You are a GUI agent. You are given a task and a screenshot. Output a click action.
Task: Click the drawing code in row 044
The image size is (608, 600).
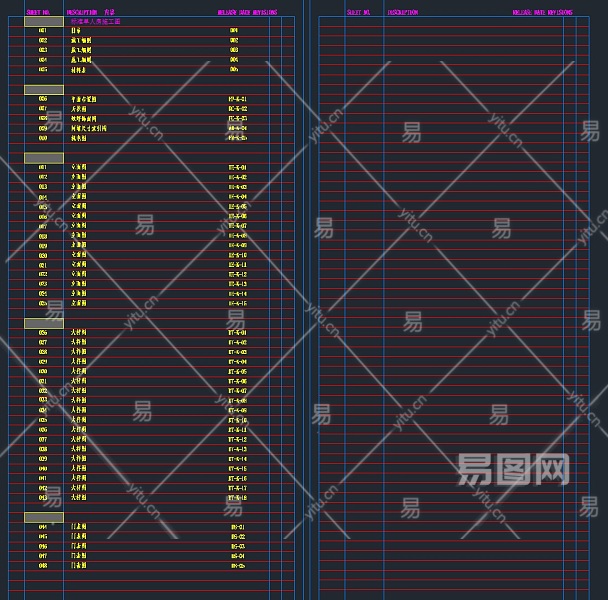[237, 527]
